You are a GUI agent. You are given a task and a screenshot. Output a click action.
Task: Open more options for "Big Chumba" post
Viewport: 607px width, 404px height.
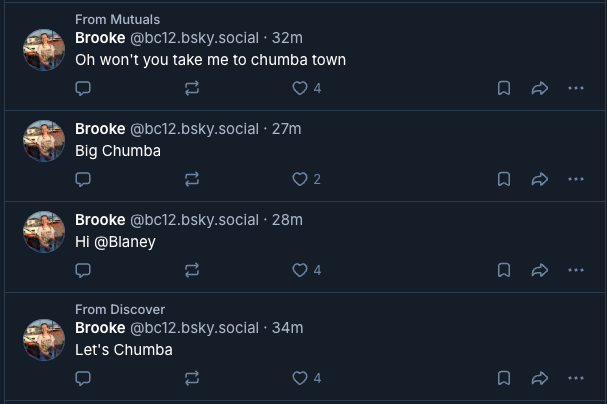576,179
